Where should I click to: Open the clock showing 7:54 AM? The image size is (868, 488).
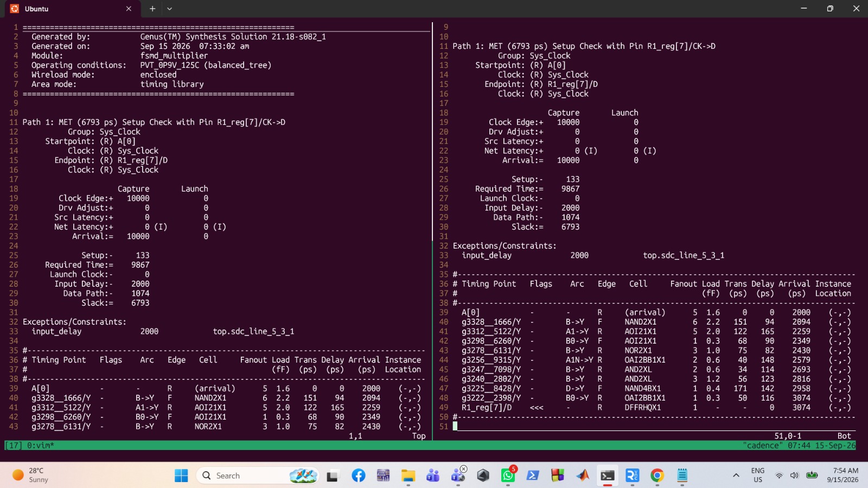click(843, 476)
